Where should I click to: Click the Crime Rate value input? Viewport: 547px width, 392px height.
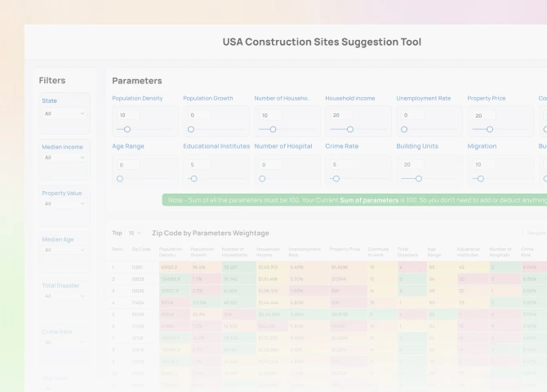point(341,164)
